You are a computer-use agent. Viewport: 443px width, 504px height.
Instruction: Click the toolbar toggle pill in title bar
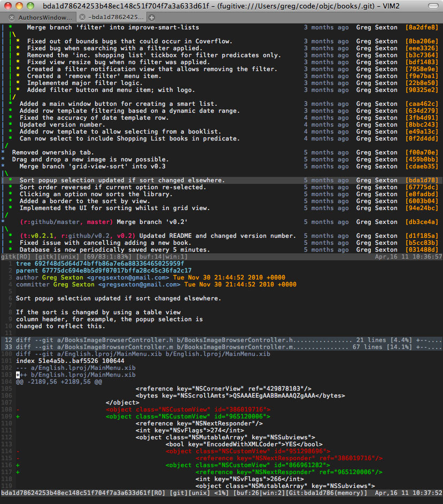click(433, 6)
